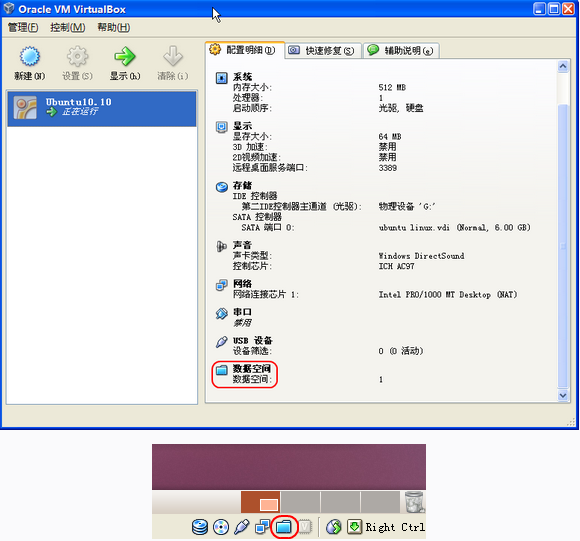Click the 数据空间 (Shared folders) folder icon
580x541 pixels.
click(x=222, y=370)
